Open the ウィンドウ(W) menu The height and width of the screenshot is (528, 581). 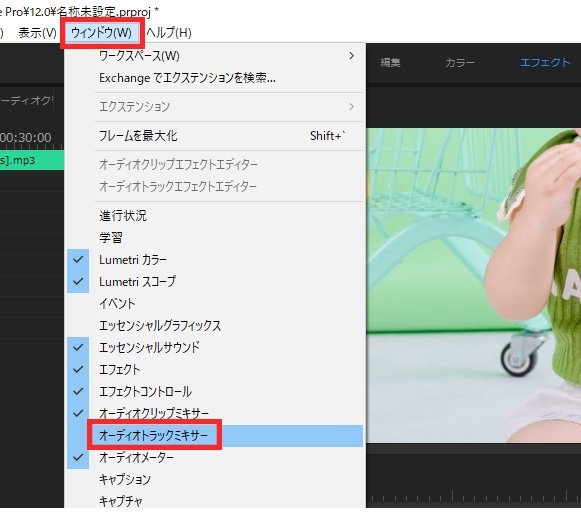point(101,33)
